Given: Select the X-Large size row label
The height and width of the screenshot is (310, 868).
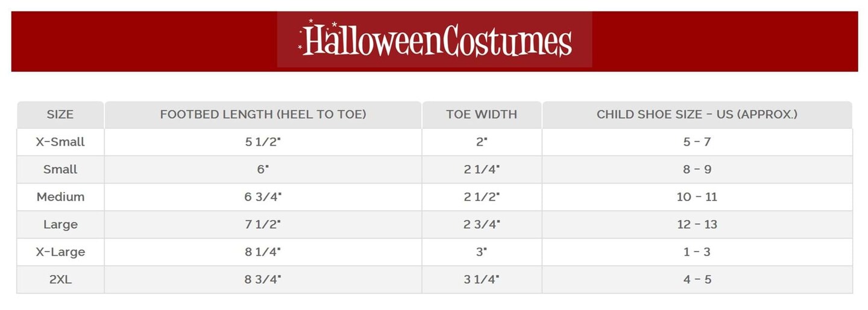Looking at the screenshot, I should click(x=60, y=252).
